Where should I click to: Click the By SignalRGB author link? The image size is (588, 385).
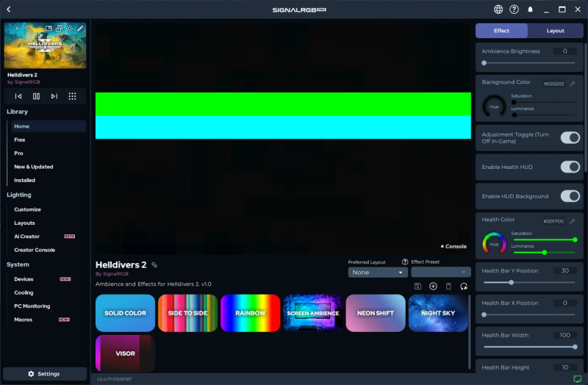pyautogui.click(x=112, y=273)
